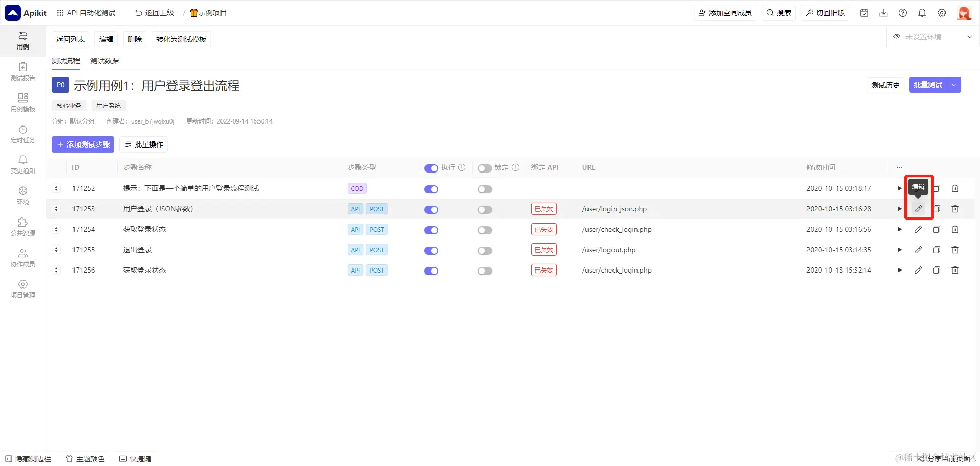980x466 pixels.
Task: Copy step 171256 with the duplicate icon
Action: 937,270
